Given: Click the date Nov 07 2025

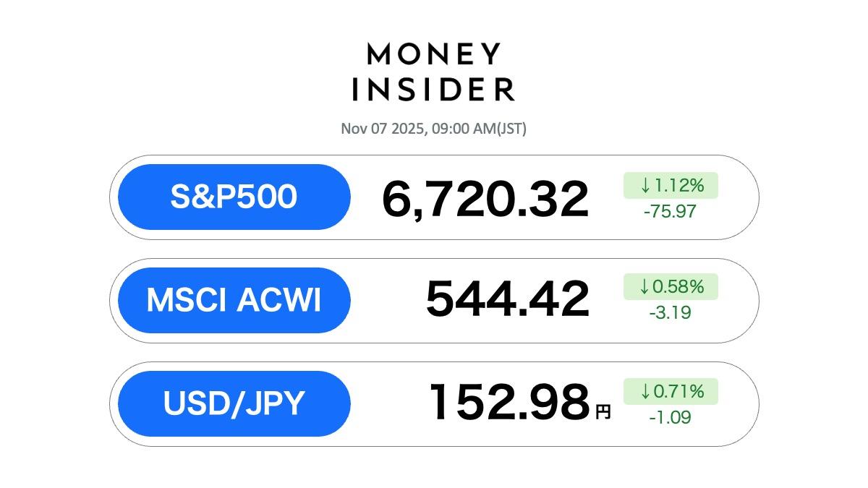Looking at the screenshot, I should (x=383, y=129).
